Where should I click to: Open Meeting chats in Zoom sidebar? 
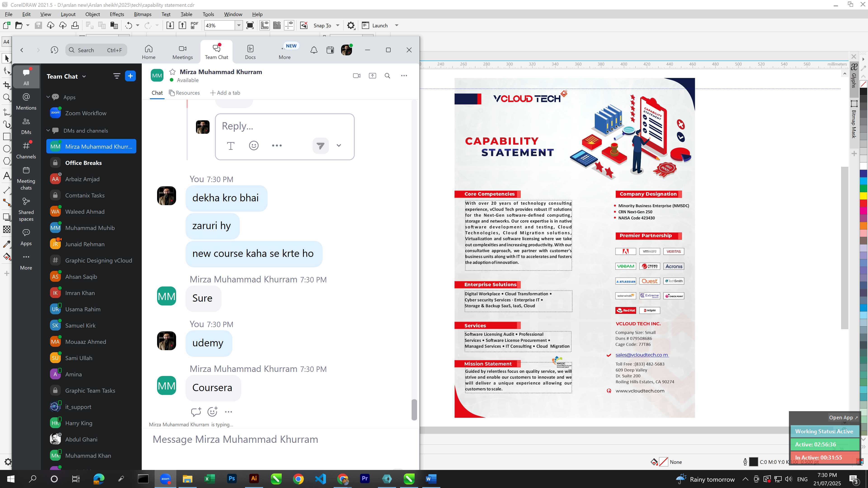point(26,178)
